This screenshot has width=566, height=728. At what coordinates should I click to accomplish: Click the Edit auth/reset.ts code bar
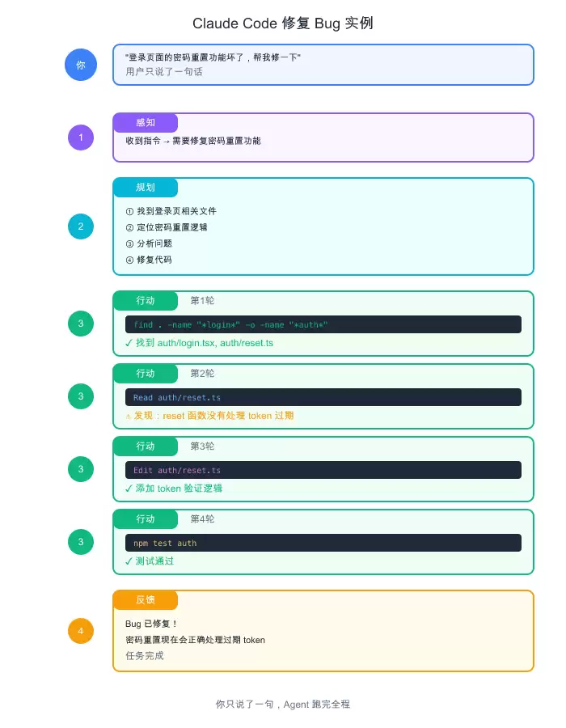click(323, 470)
